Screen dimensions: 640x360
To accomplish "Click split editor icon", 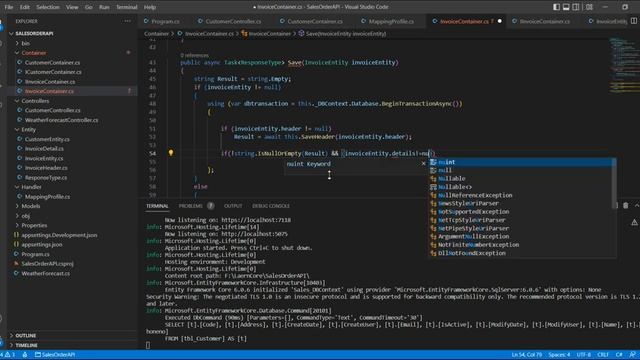I will click(633, 21).
